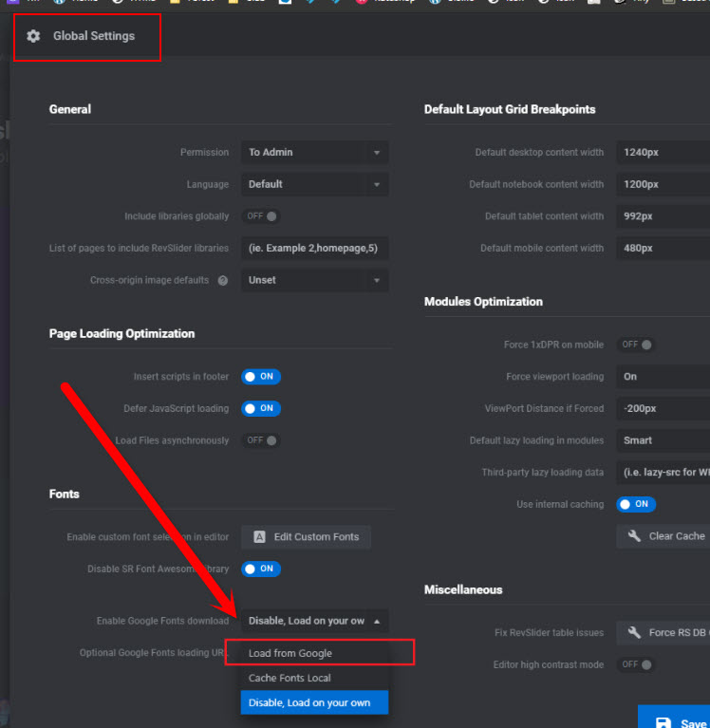Image resolution: width=710 pixels, height=728 pixels.
Task: Collapse the Enable Google Fonts download dropdown
Action: point(315,621)
